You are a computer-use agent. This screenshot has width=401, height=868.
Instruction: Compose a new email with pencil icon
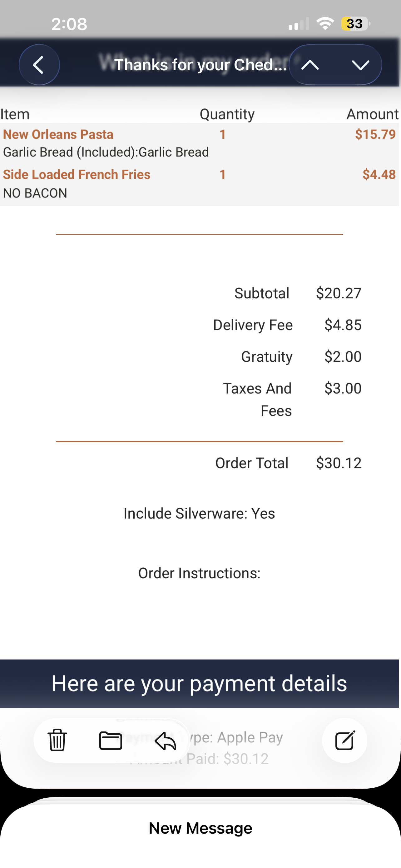(345, 740)
